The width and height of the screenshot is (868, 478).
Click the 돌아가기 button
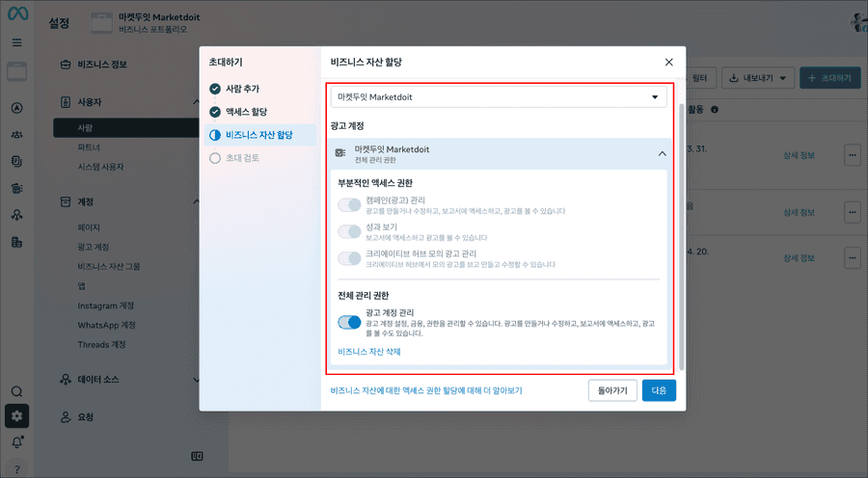(x=612, y=390)
